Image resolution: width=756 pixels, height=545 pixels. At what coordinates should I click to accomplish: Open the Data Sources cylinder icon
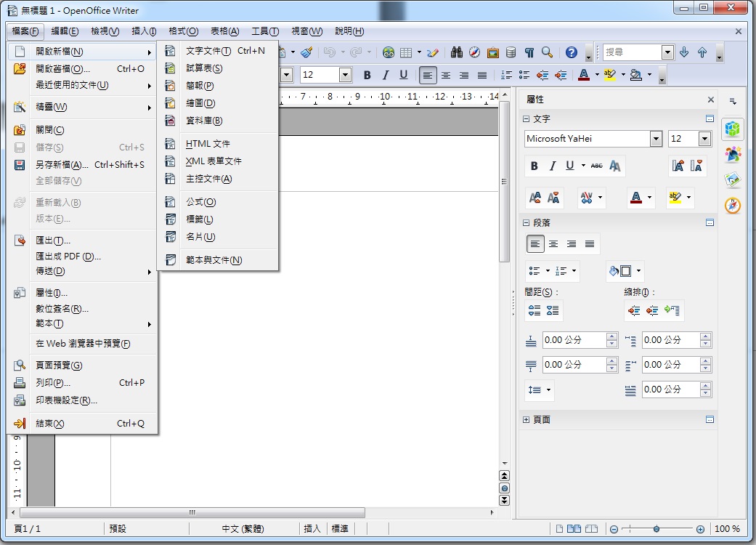pyautogui.click(x=511, y=52)
